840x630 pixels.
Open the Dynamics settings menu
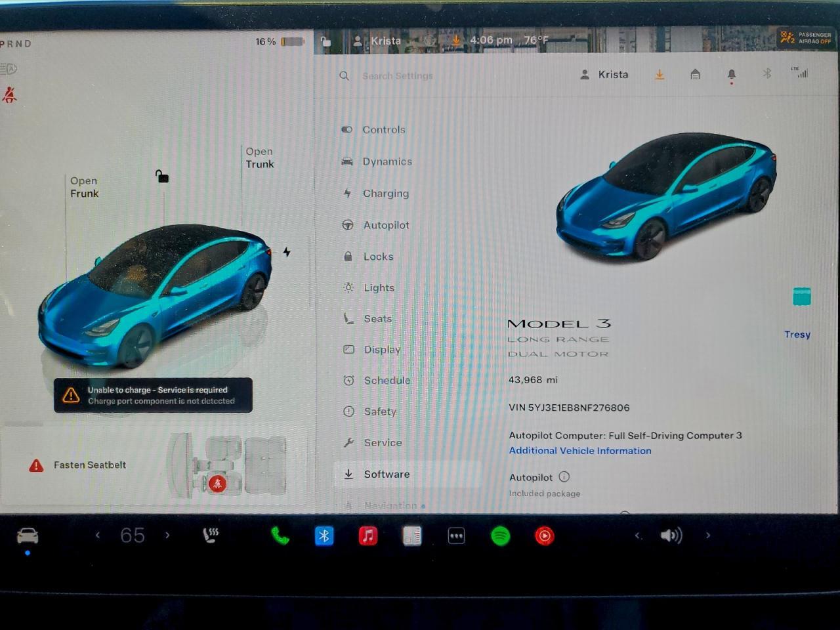tap(377, 161)
